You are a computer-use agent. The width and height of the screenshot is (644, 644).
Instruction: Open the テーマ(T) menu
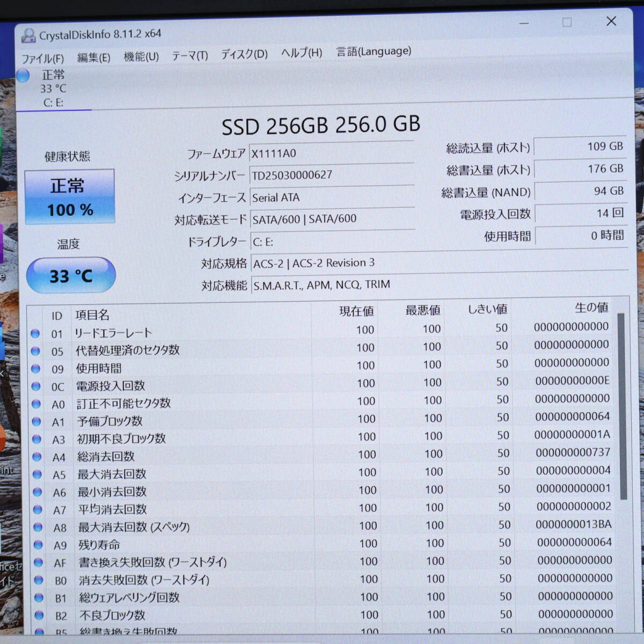point(189,55)
